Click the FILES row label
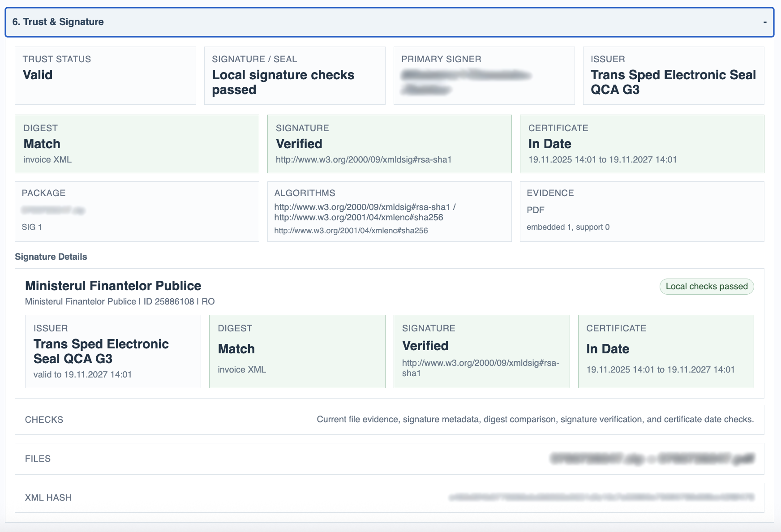Image resolution: width=781 pixels, height=532 pixels. (38, 459)
